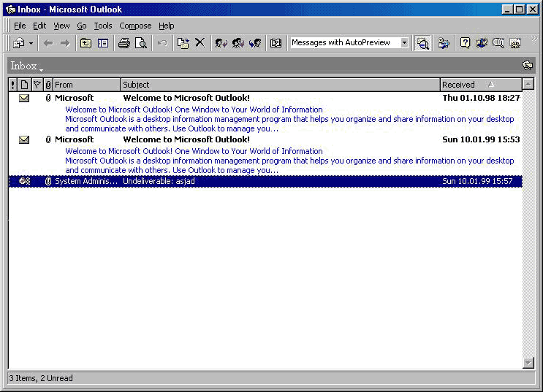Go up one level with the folder icon

pos(86,43)
